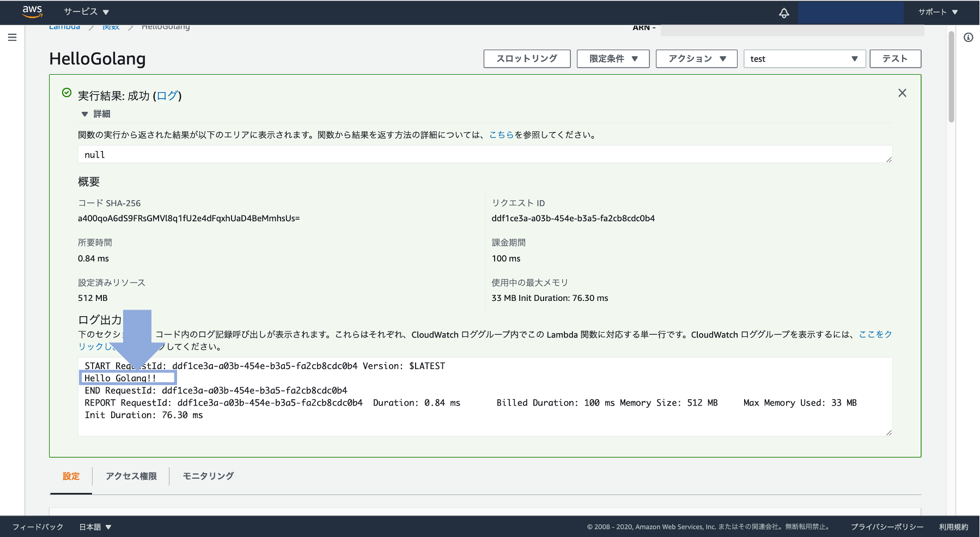Grab the log output resize handle

pos(889,432)
